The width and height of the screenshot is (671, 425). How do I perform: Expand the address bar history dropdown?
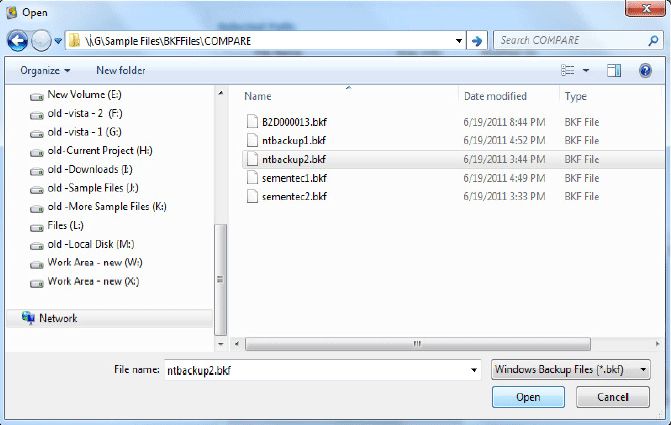459,41
